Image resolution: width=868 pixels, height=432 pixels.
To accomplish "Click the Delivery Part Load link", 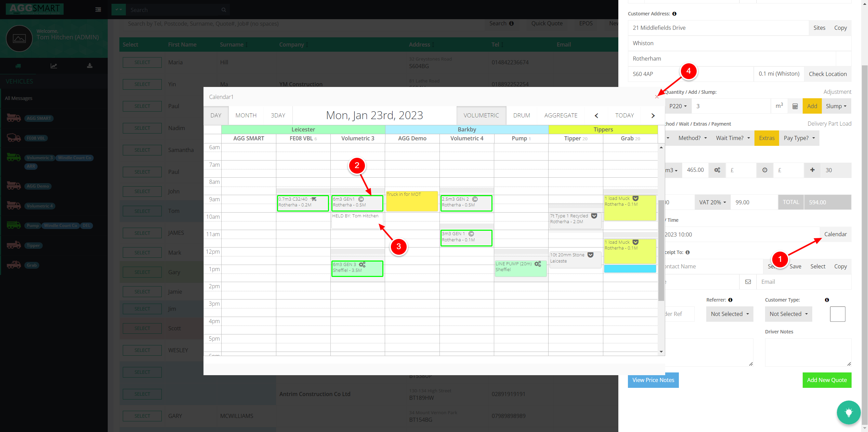I will (829, 124).
